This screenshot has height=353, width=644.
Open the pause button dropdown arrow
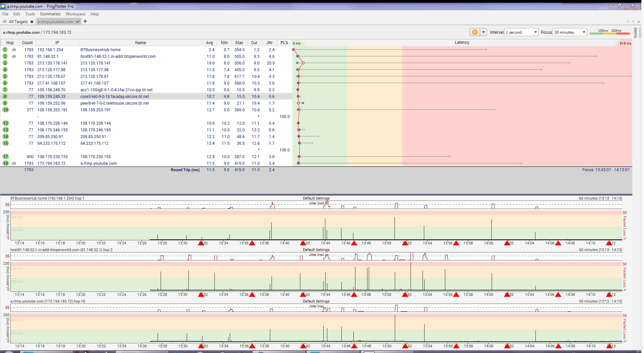[x=483, y=32]
